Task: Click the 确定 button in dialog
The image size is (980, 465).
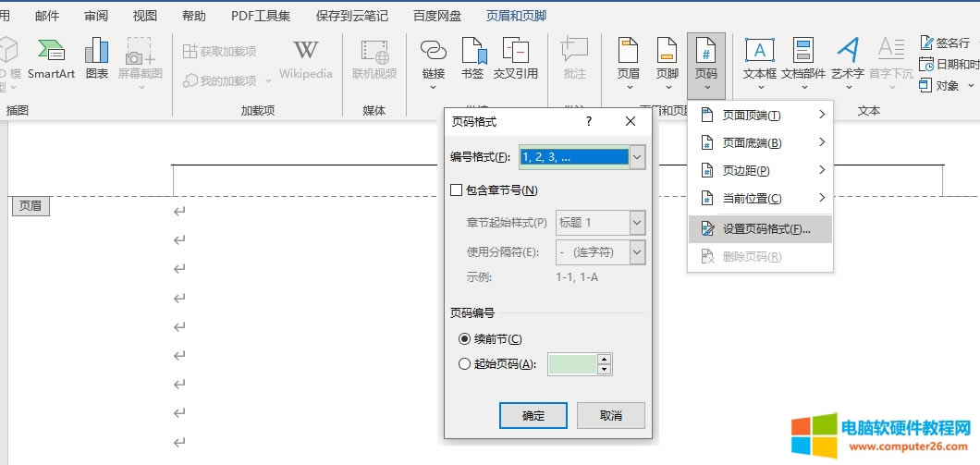Action: pos(533,415)
